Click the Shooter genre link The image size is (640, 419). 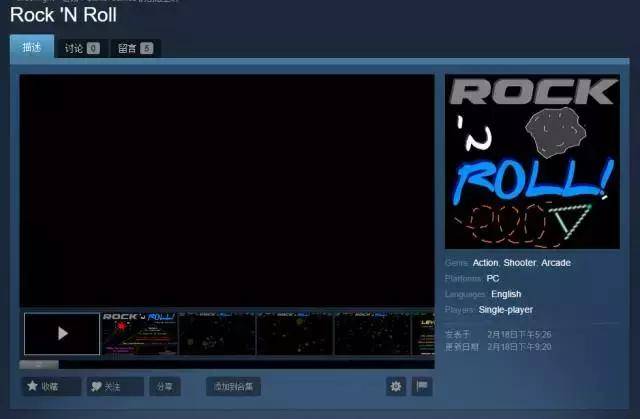tap(519, 263)
